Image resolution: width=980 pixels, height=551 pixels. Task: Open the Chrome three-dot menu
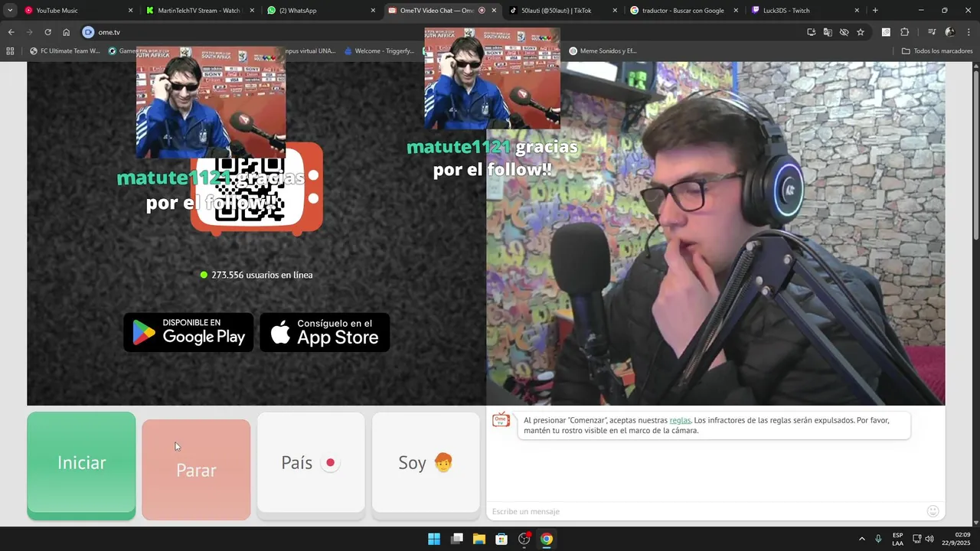(969, 32)
